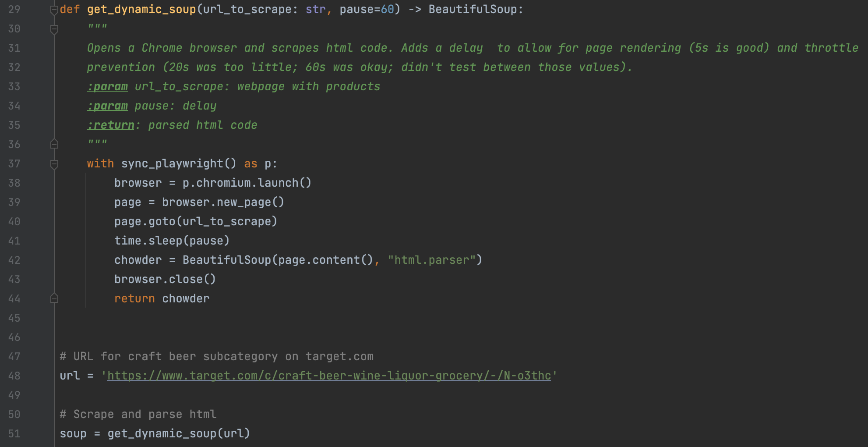Screen dimensions: 868x447
Task: Place cursor on browser.close() line
Action: point(165,279)
